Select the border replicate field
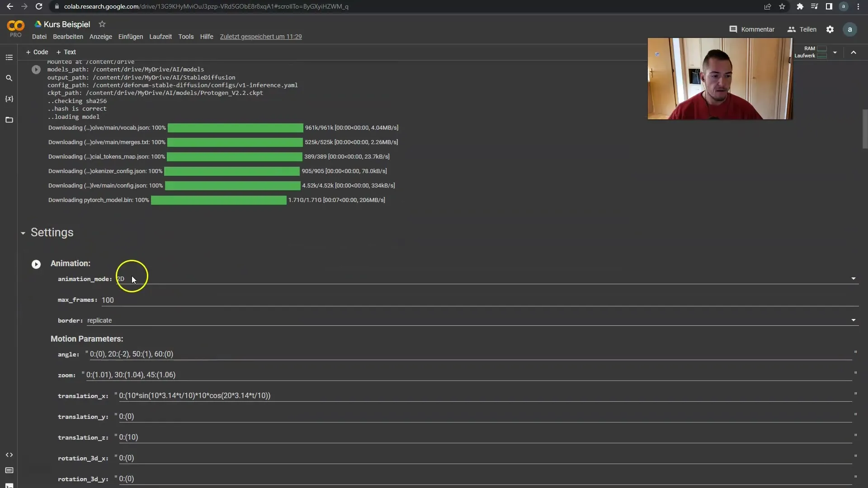This screenshot has width=868, height=488. click(x=472, y=320)
